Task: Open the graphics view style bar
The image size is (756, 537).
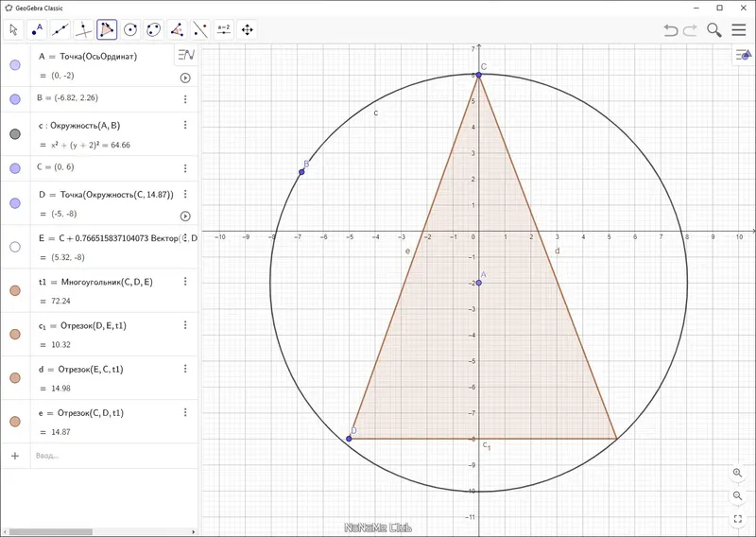Action: coord(744,55)
